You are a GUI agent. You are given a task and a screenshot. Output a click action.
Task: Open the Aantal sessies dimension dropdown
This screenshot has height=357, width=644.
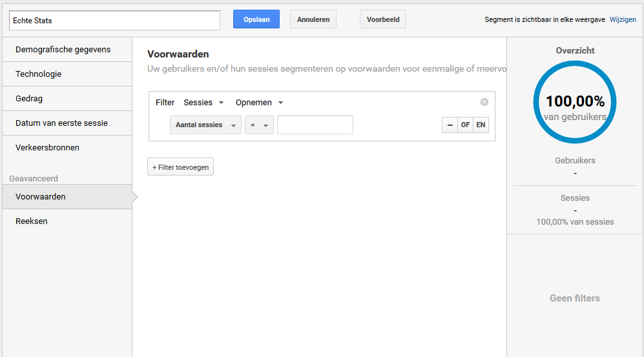pos(205,125)
